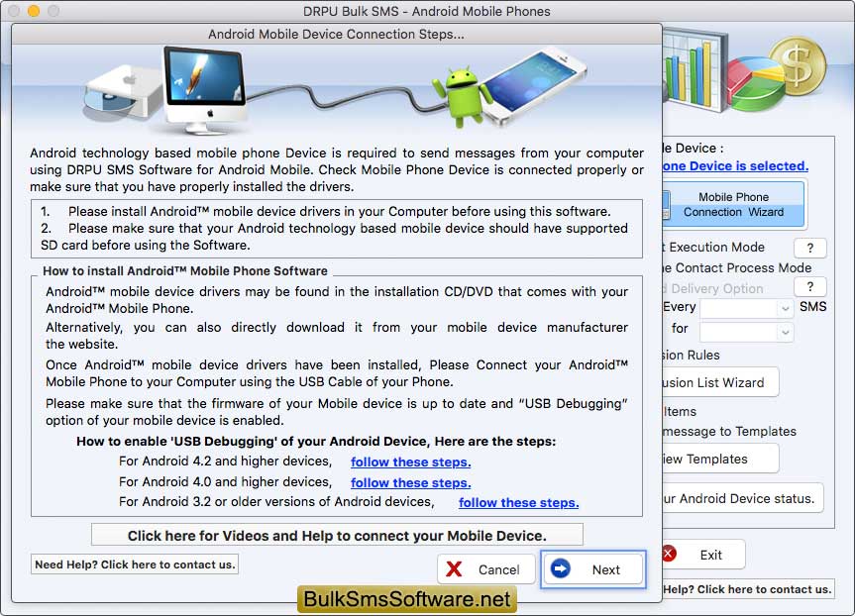Click the Cancel button
The image size is (855, 616).
[x=485, y=569]
